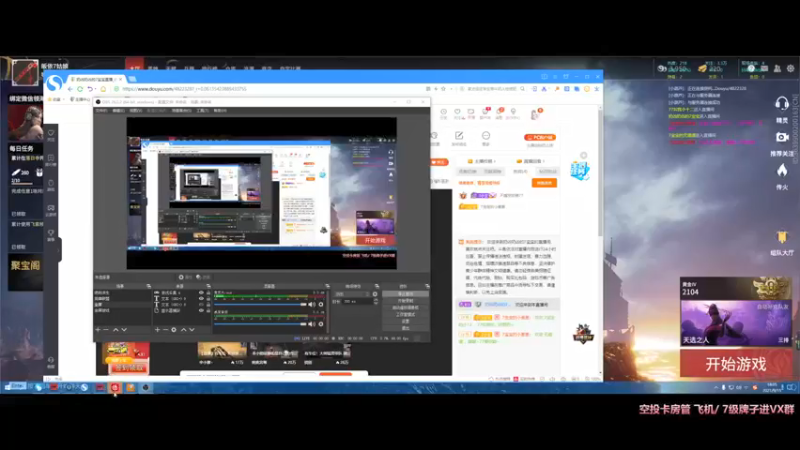Pop out the Sources dock panel
Screen dimensions: 800x450
pos(208,286)
